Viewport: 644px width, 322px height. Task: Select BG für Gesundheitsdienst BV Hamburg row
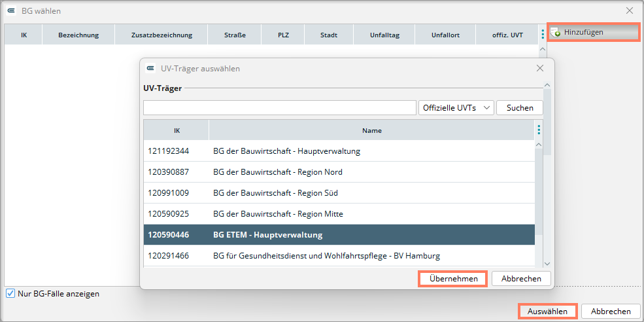339,256
